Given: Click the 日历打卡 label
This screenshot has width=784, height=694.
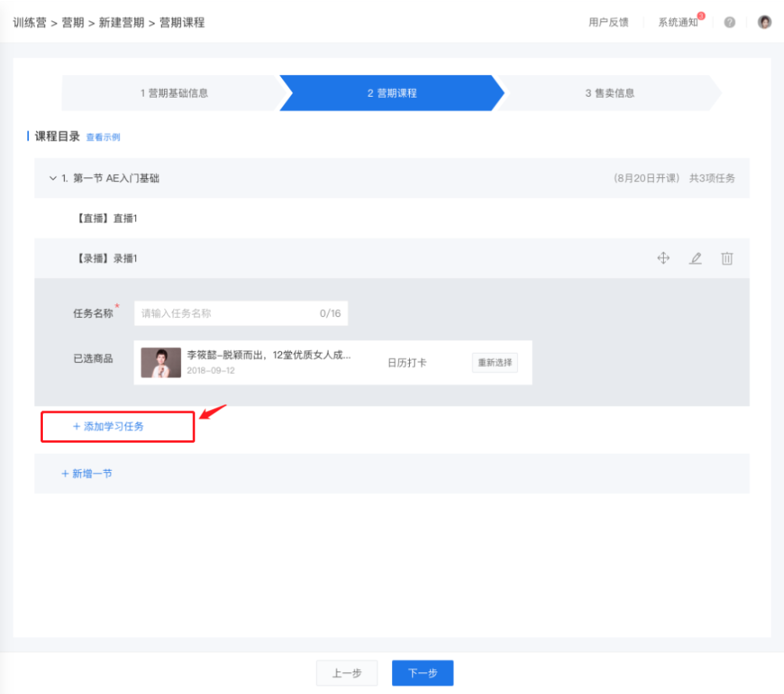Looking at the screenshot, I should [x=407, y=362].
